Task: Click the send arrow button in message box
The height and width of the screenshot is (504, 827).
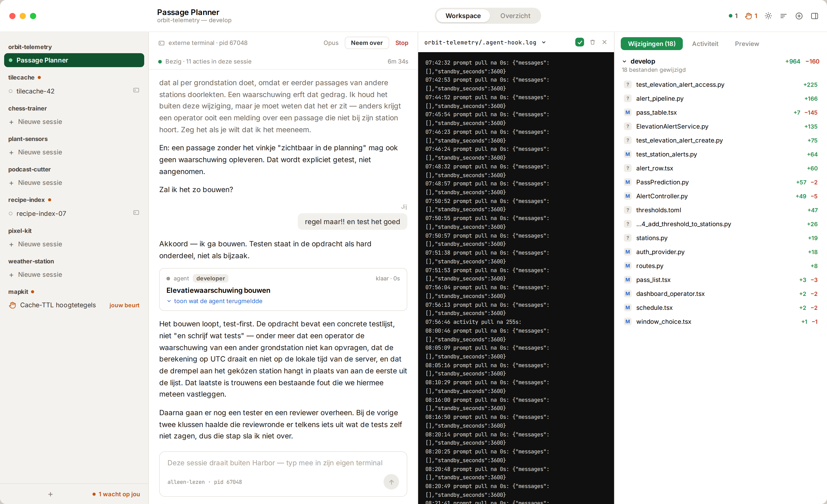Action: click(x=391, y=482)
